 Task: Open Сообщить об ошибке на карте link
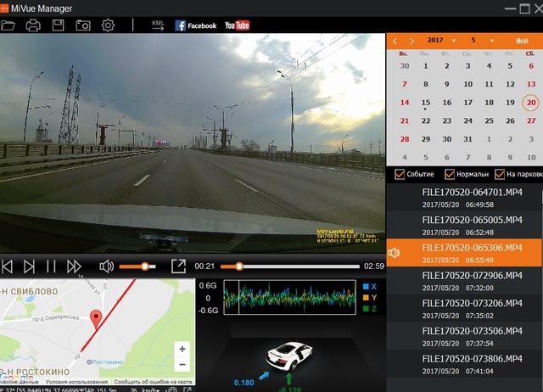pyautogui.click(x=153, y=382)
